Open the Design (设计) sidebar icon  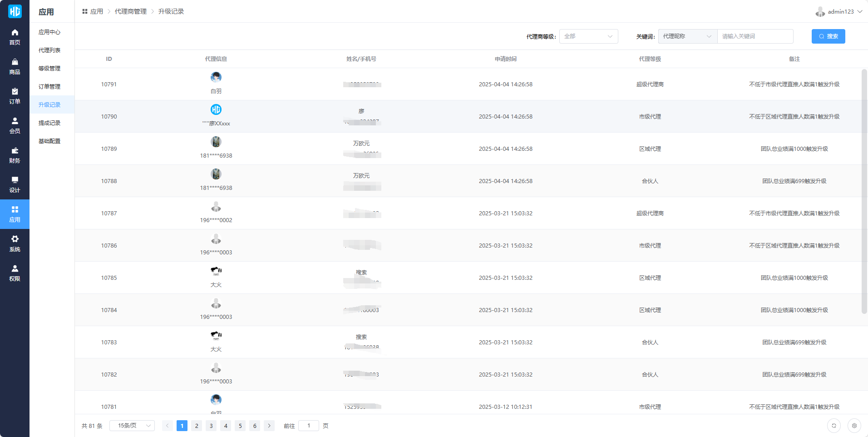coord(15,184)
